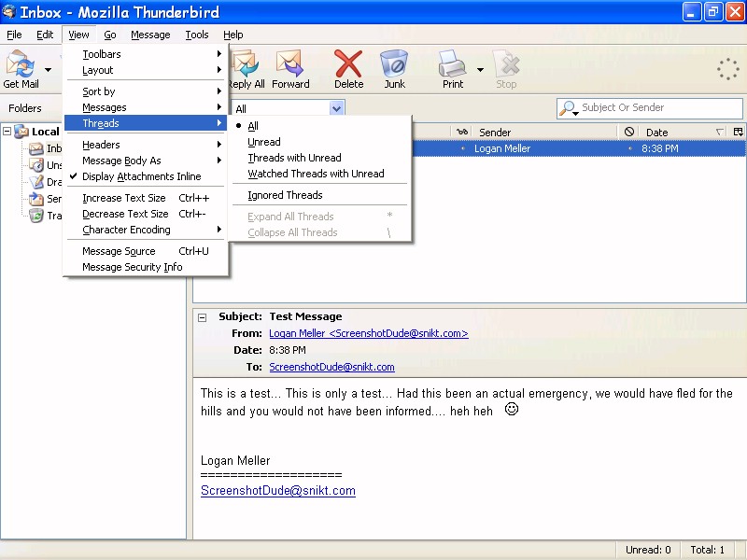Collapse the Local Folders tree
The image size is (747, 560).
[7, 131]
